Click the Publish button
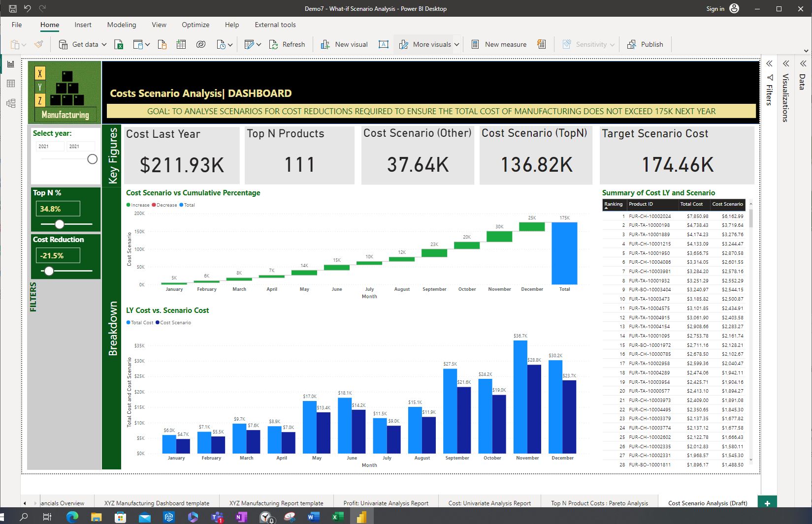This screenshot has height=524, width=812. (645, 44)
